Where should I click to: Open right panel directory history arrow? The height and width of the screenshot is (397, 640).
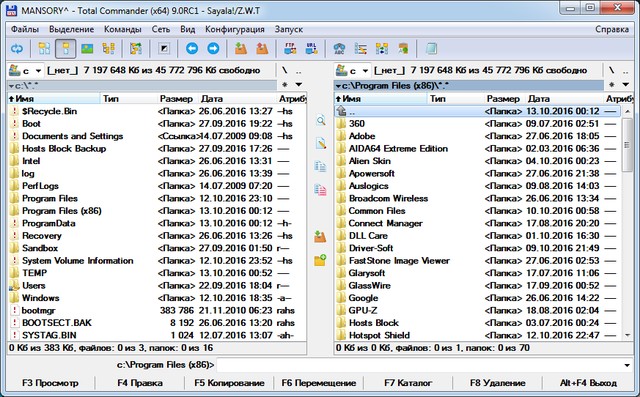626,84
